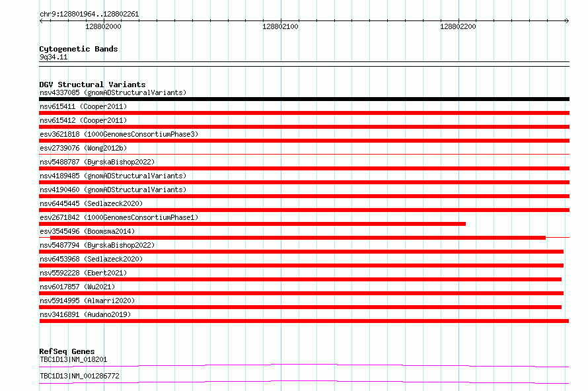Click the magenta line of TBC1D13|NM_001286772
The height and width of the screenshot is (391, 588).
click(x=304, y=382)
